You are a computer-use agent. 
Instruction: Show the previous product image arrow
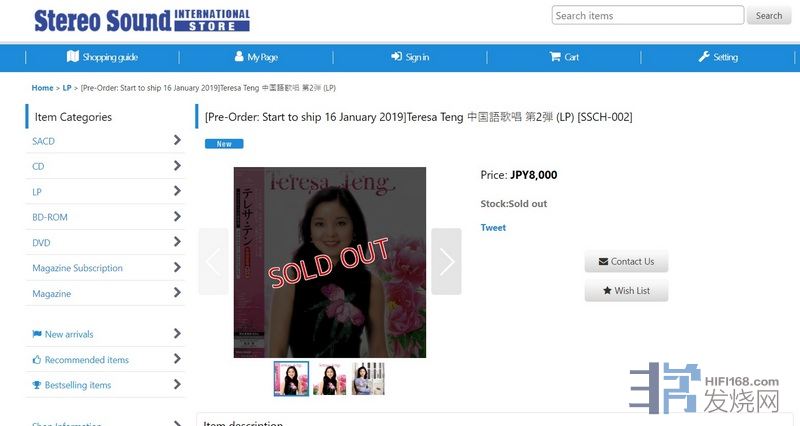(x=213, y=261)
